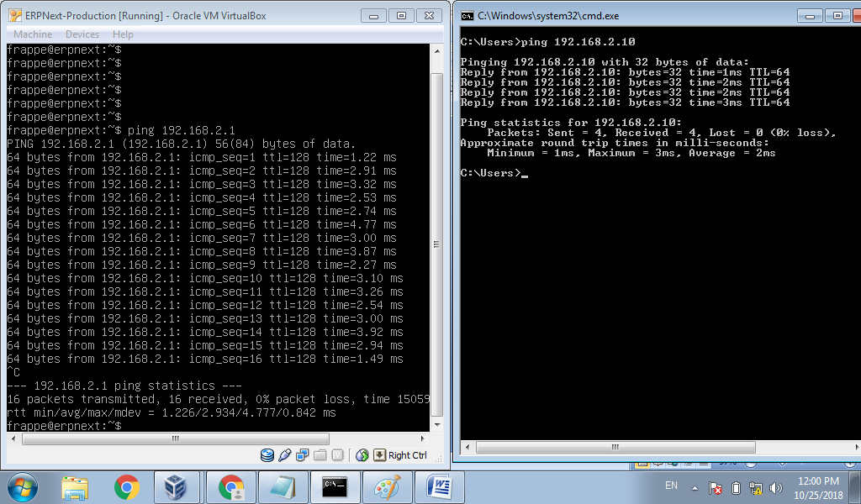This screenshot has height=504, width=861.
Task: Minimize the VirtualBox ERPNext-Production window
Action: (374, 16)
